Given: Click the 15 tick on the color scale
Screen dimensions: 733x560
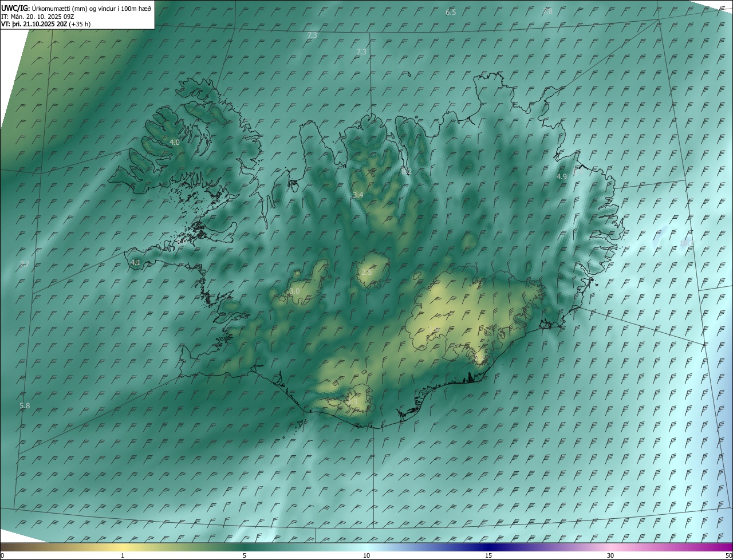Looking at the screenshot, I should tap(488, 556).
